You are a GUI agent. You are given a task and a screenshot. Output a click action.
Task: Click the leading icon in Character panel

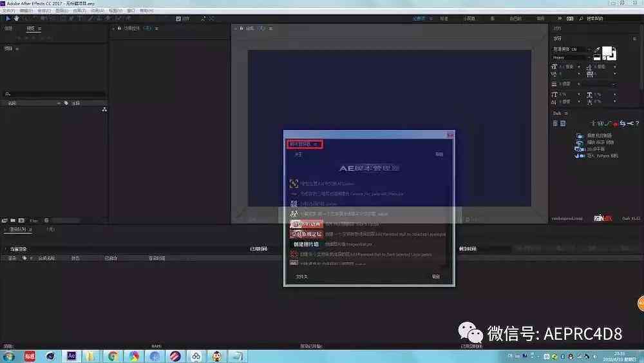click(590, 66)
